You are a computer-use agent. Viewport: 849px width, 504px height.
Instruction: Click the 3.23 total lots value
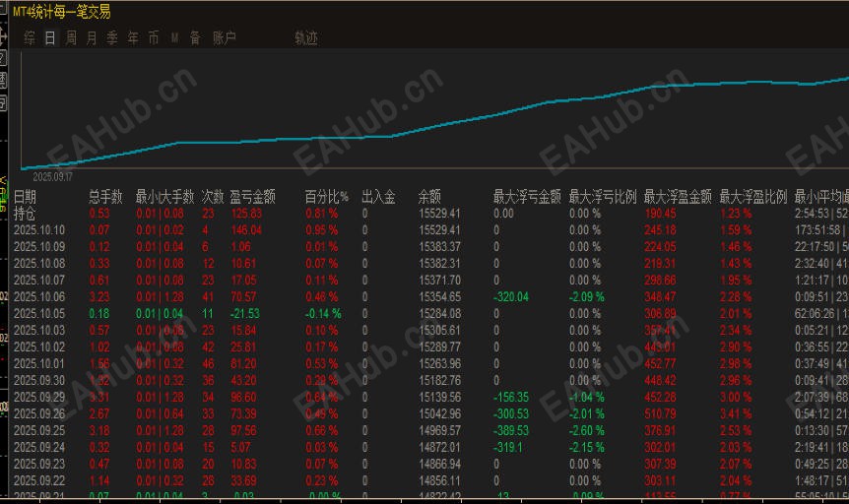(99, 297)
